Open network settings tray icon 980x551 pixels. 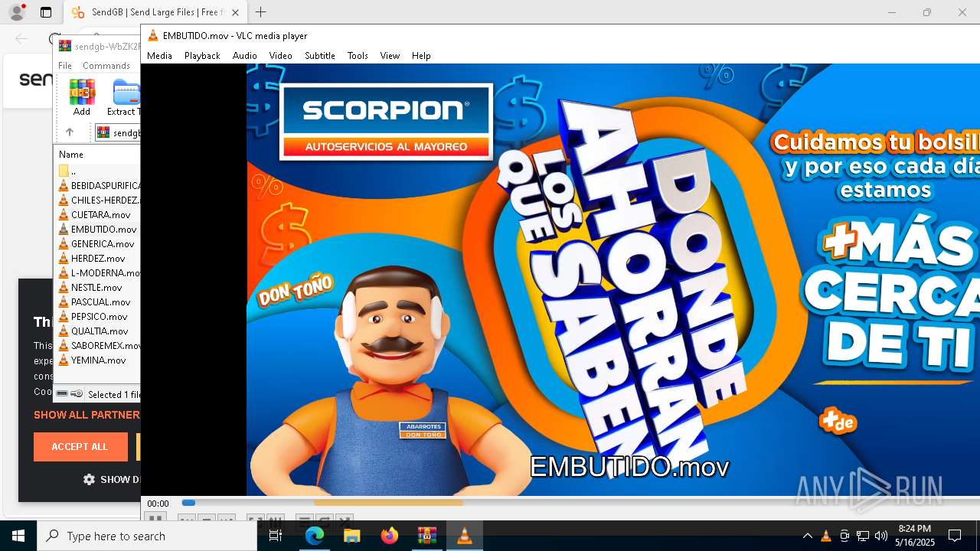coord(862,536)
